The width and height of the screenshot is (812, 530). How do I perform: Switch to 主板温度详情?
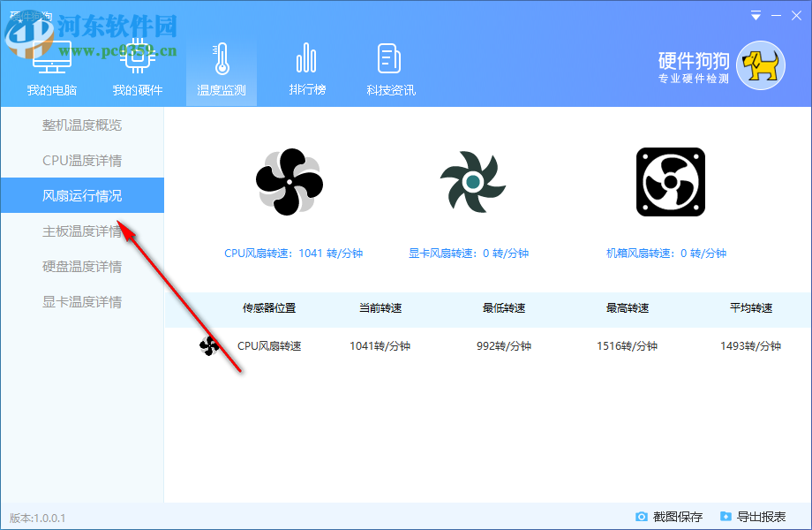pyautogui.click(x=82, y=231)
